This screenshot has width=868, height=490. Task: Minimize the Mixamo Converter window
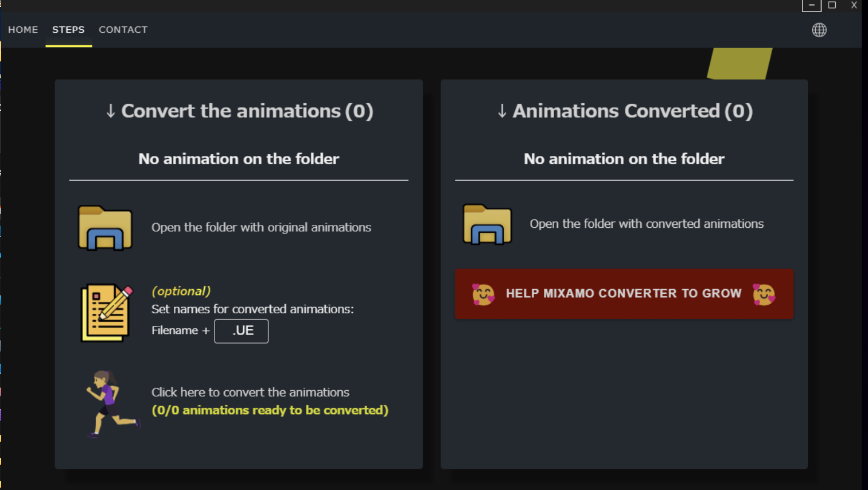click(811, 5)
